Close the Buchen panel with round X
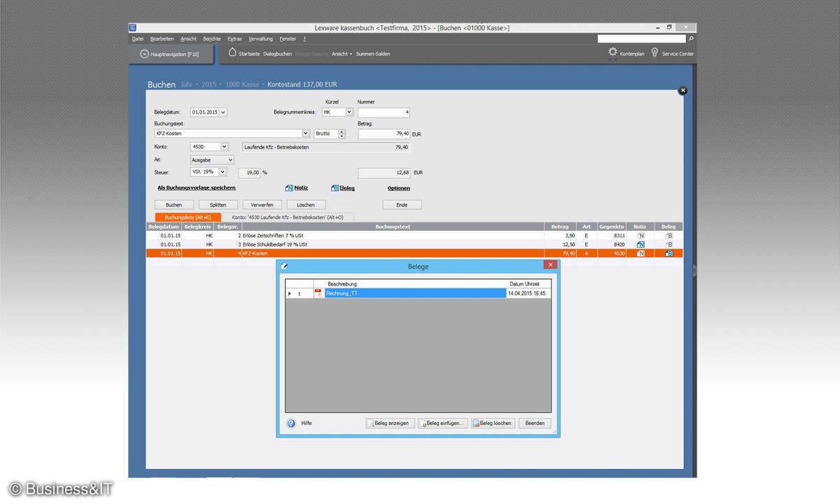This screenshot has height=504, width=840. pyautogui.click(x=682, y=90)
